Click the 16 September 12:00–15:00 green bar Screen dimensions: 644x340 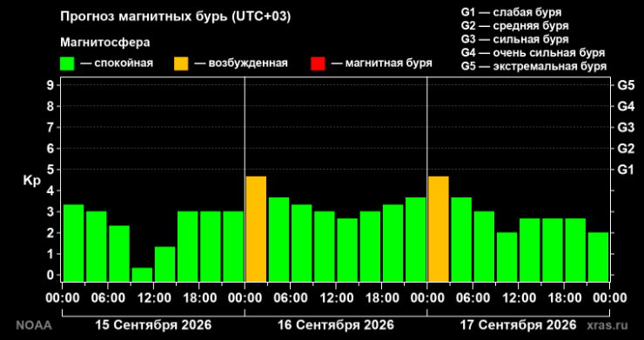(347, 250)
